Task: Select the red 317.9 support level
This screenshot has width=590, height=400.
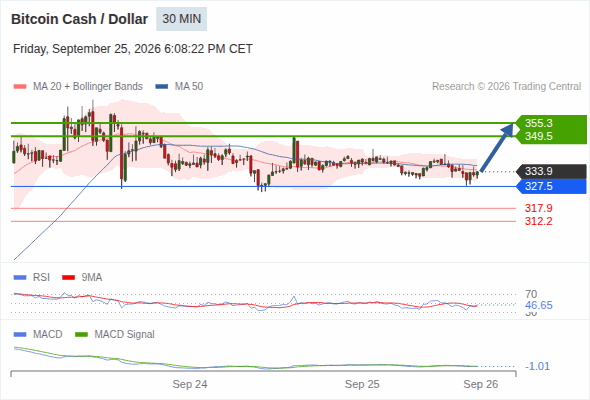Action: click(x=539, y=208)
